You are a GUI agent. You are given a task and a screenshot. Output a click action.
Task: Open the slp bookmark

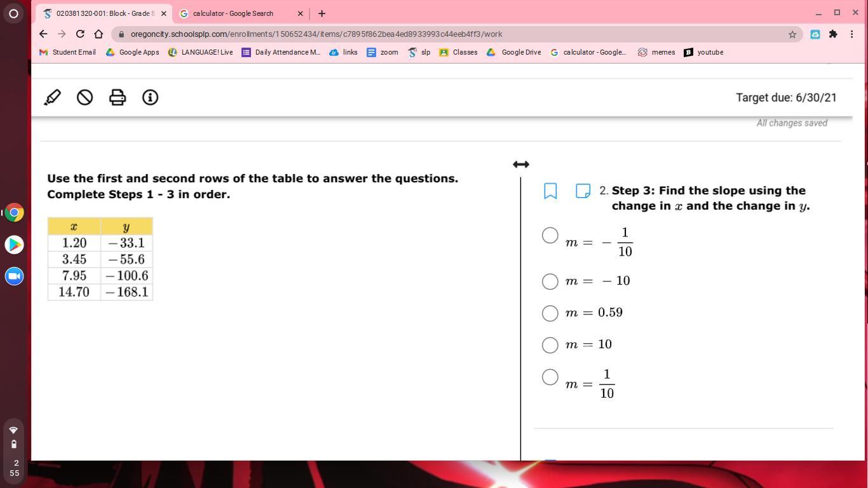[x=419, y=52]
